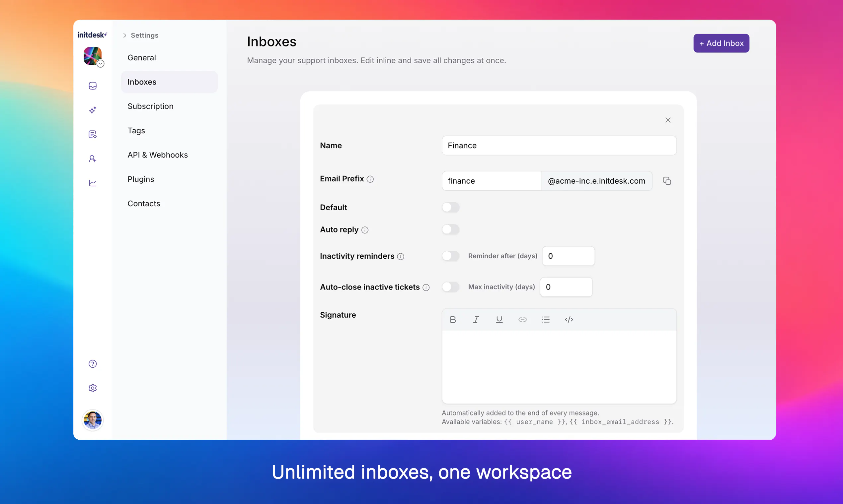Screen dimensions: 843x504
Task: Click the initdesk logo
Action: [92, 34]
